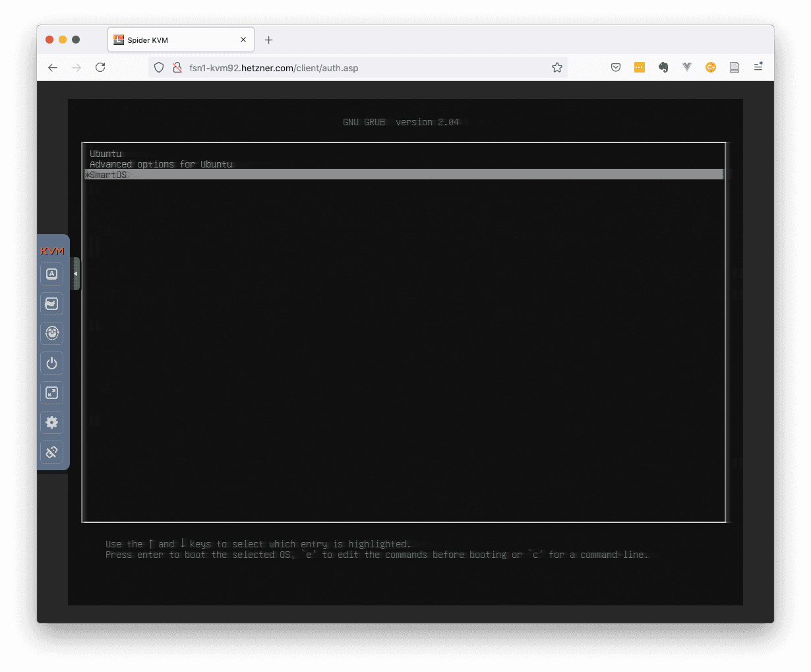Open the tracking protection shield
This screenshot has width=811, height=672.
click(x=159, y=67)
